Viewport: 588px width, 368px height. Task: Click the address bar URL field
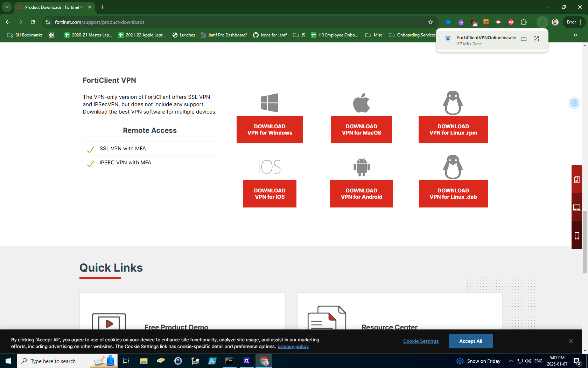click(240, 22)
